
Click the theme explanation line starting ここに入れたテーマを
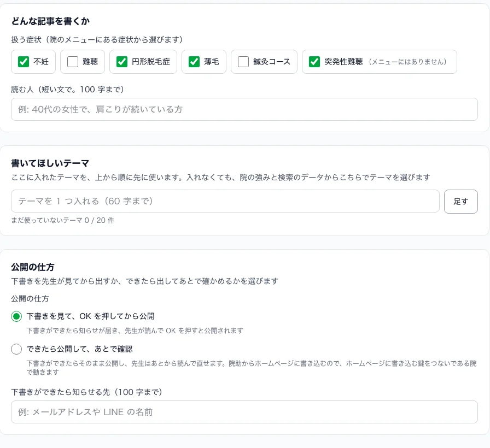[220, 178]
